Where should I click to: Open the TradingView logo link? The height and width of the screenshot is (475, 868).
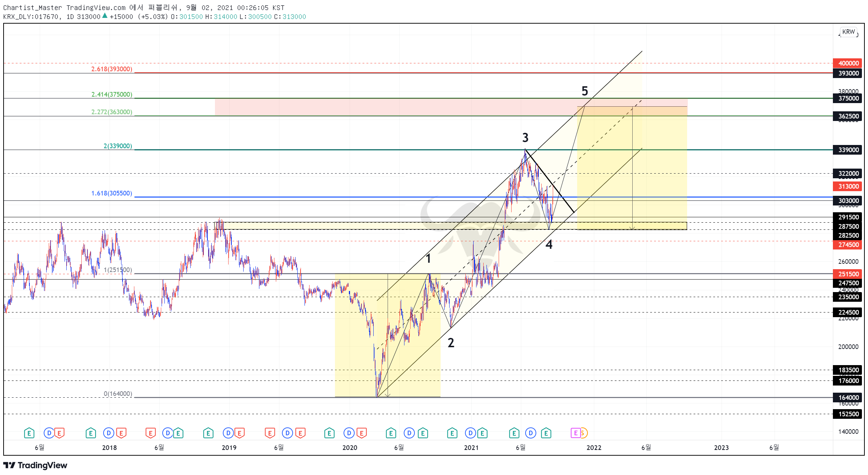(x=35, y=465)
